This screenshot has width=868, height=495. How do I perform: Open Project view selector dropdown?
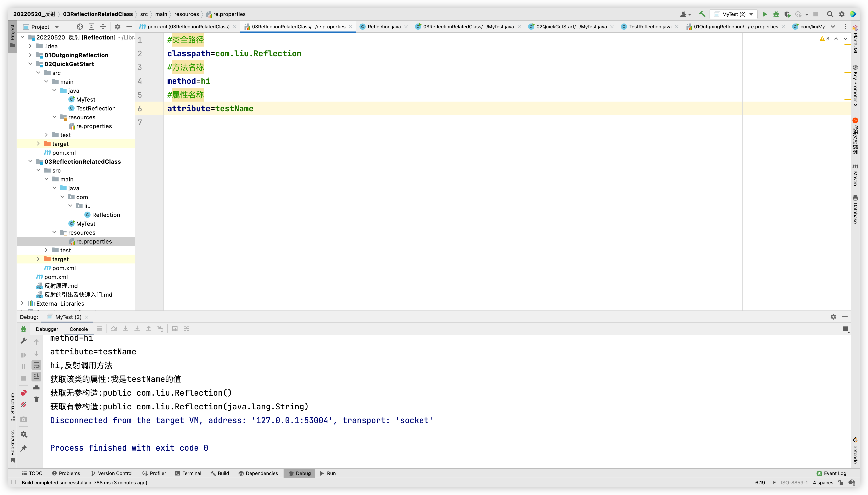(x=41, y=27)
